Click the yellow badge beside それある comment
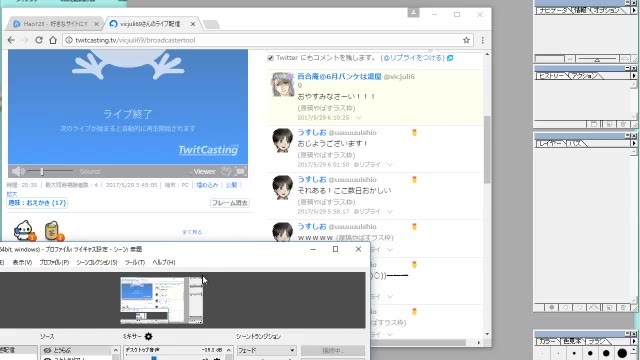 point(414,179)
